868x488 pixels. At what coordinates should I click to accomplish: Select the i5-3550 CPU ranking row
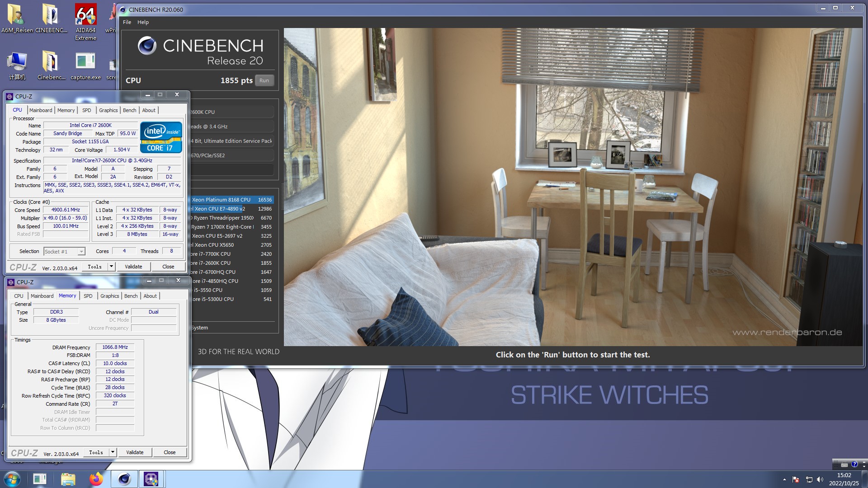231,290
